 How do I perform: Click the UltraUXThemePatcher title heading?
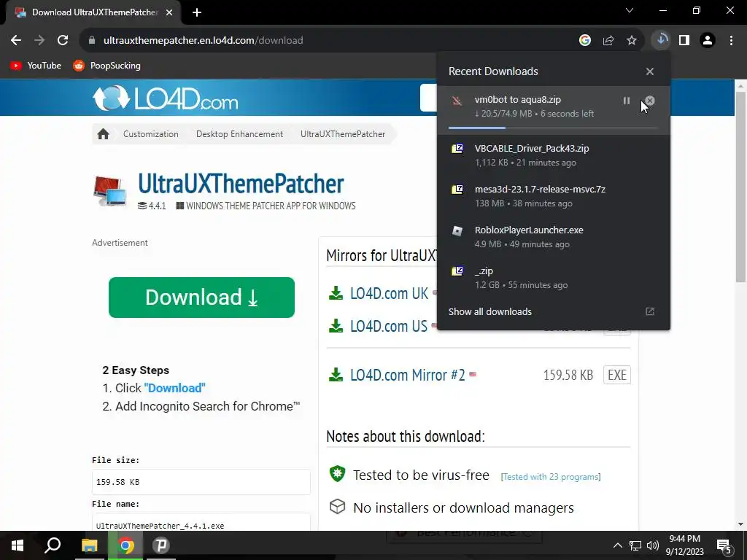click(x=241, y=184)
